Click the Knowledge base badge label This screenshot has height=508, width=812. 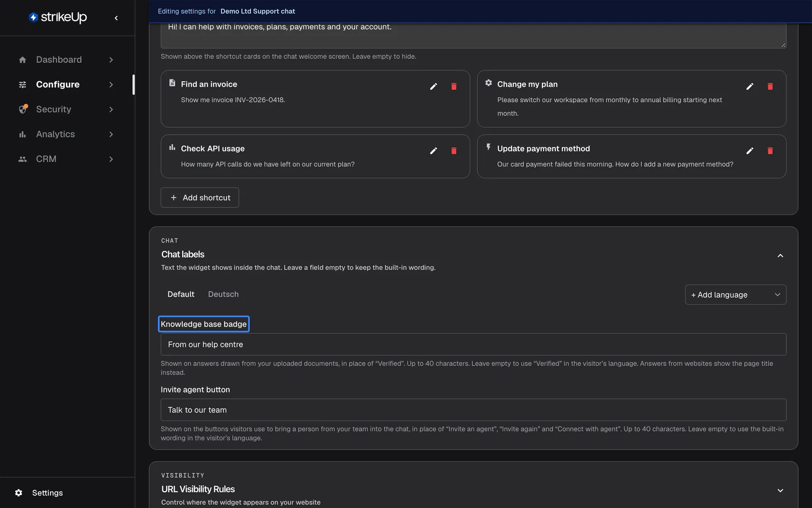click(204, 324)
